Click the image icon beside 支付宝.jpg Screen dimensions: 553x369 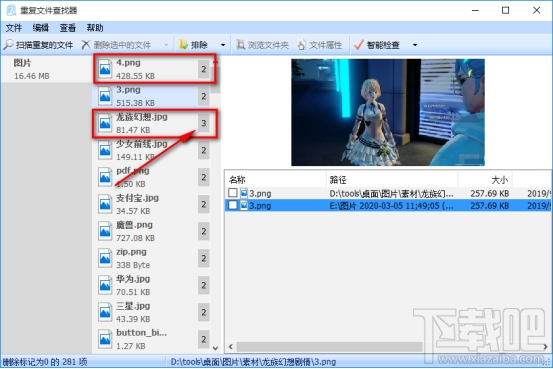pos(105,204)
